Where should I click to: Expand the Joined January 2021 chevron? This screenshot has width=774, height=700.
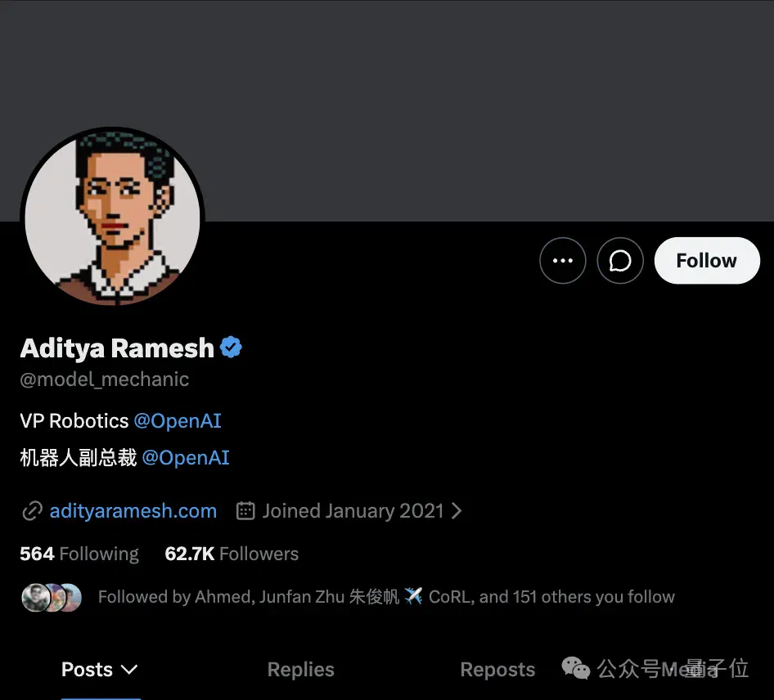457,510
